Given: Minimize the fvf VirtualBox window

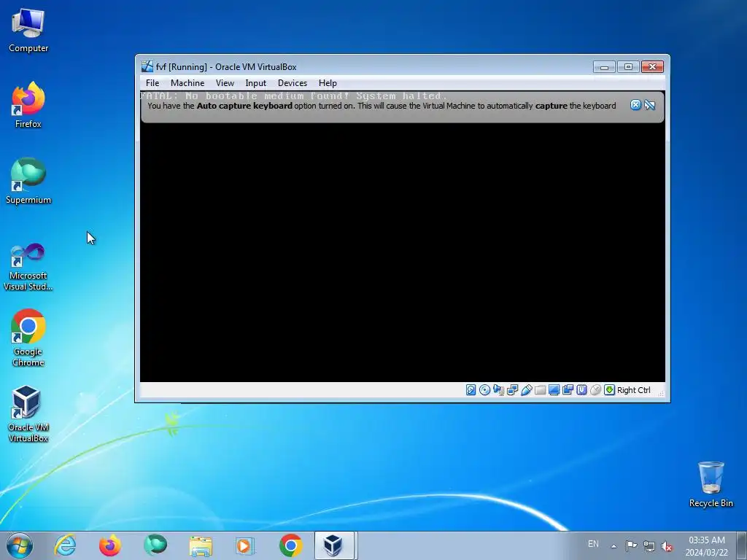Looking at the screenshot, I should 604,66.
